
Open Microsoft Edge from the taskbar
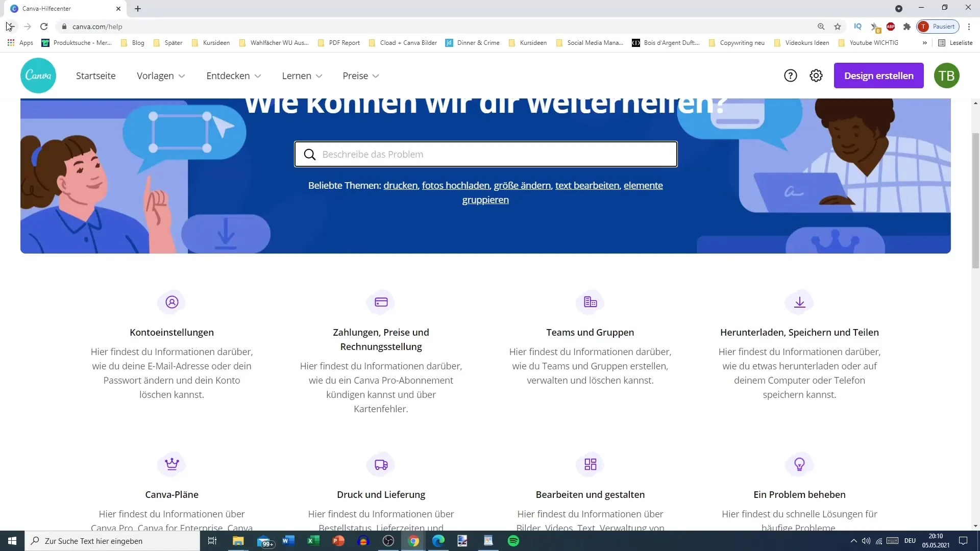pos(438,541)
